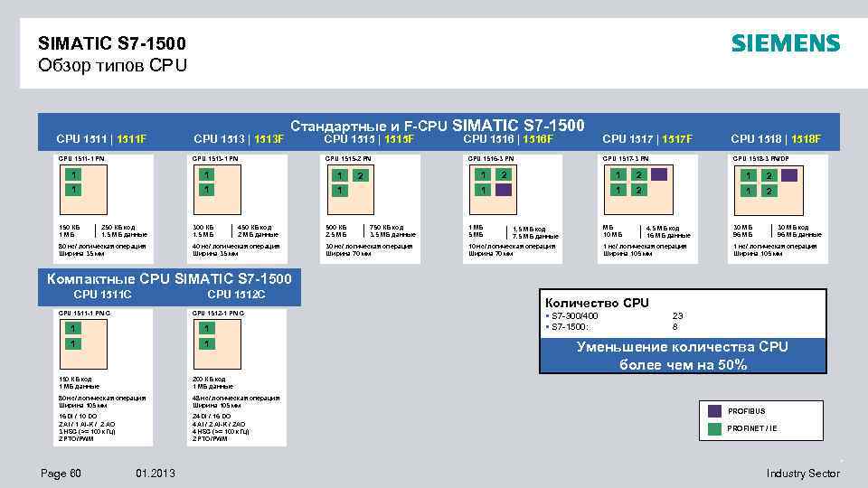Select the CPU 1511-1 PN C module diagram
The width and height of the screenshot is (868, 488).
[x=83, y=344]
